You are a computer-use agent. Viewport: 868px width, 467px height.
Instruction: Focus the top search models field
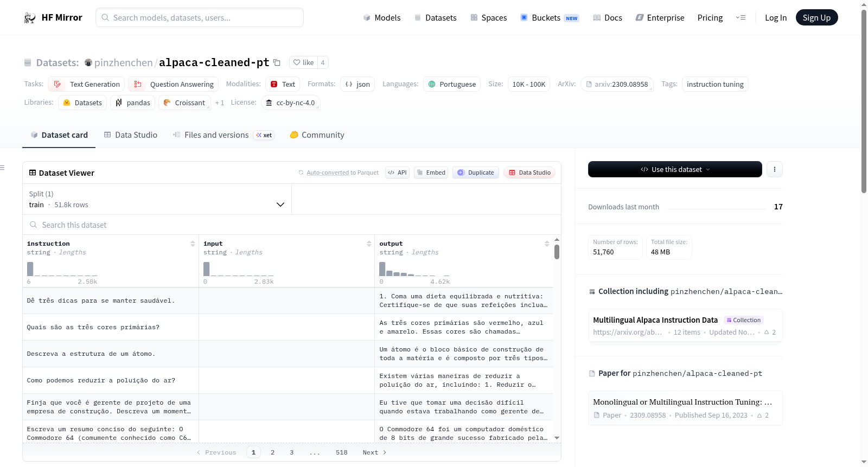pos(200,17)
